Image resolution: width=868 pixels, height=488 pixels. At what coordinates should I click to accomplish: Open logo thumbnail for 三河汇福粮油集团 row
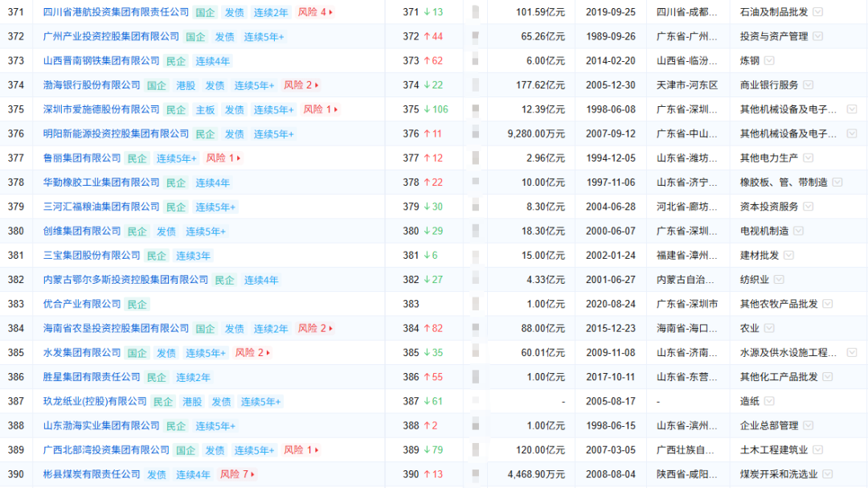point(476,207)
